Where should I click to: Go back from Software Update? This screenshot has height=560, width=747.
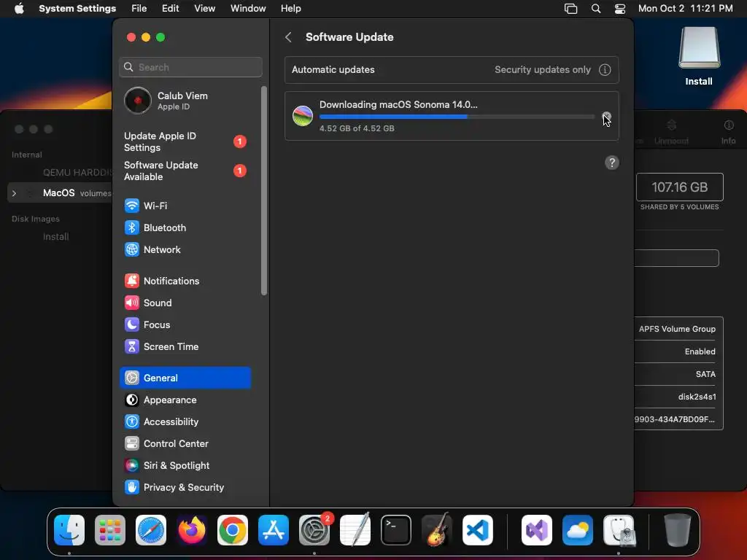(288, 37)
